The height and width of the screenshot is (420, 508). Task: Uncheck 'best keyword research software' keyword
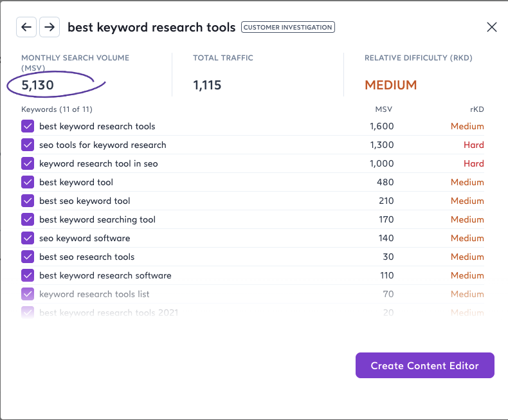point(28,275)
